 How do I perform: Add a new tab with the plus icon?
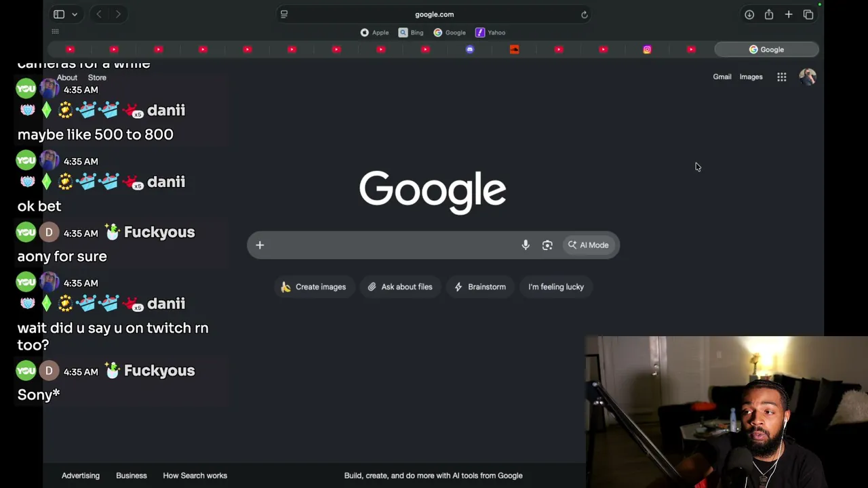tap(789, 14)
